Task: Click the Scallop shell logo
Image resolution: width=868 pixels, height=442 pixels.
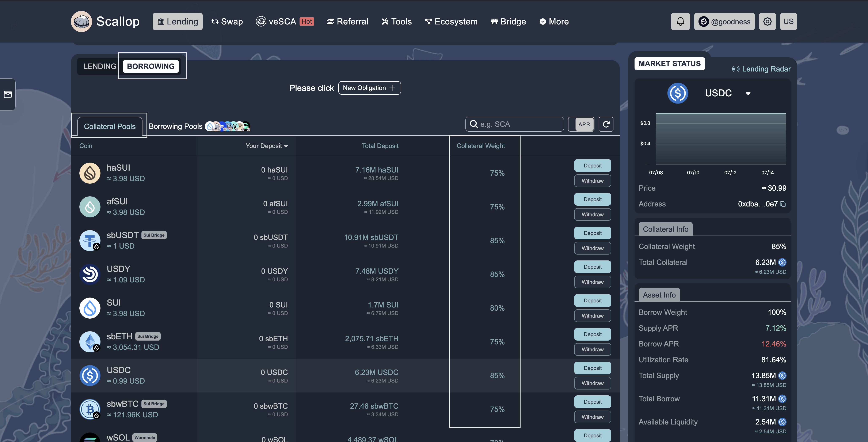Action: [x=81, y=22]
